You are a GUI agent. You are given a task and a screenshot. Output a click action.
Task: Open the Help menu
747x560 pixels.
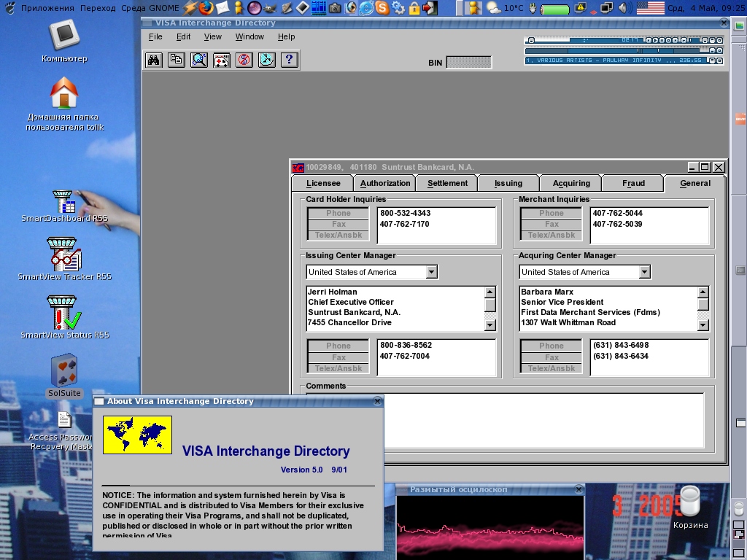click(x=286, y=36)
